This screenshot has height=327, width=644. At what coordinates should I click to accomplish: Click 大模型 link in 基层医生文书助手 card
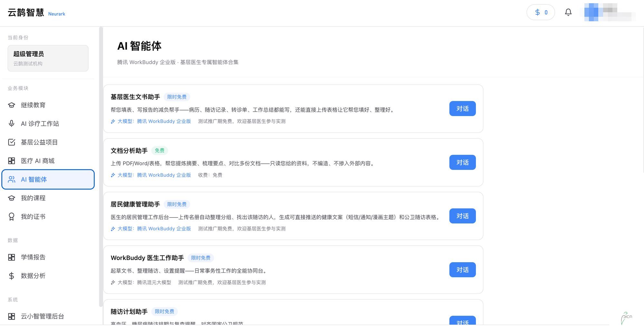tap(154, 121)
